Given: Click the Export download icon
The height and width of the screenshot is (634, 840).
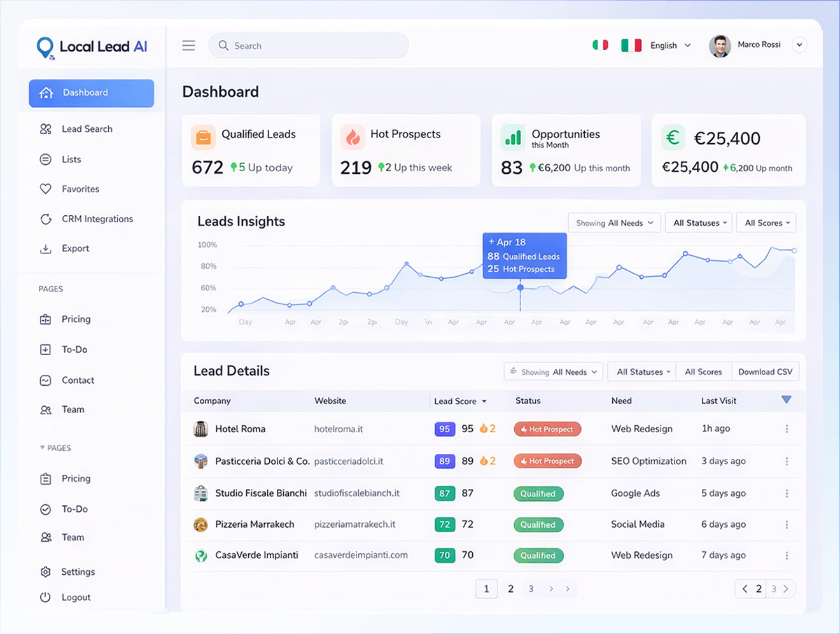Looking at the screenshot, I should (x=46, y=248).
